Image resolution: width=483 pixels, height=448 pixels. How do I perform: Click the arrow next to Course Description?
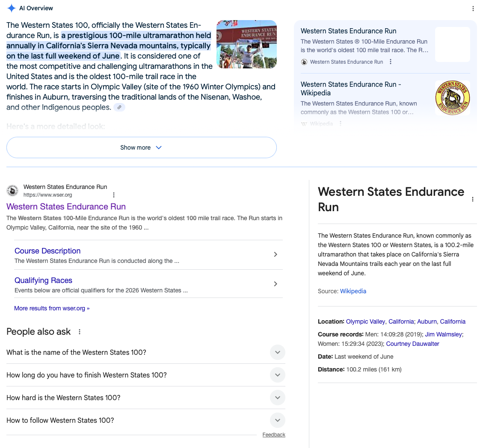click(276, 254)
